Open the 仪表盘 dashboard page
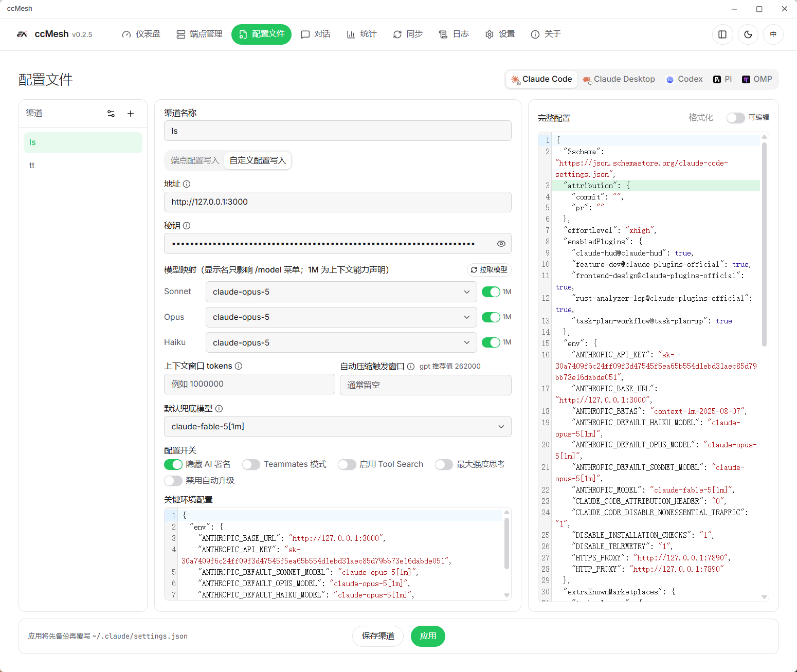The height and width of the screenshot is (672, 797). [x=141, y=34]
